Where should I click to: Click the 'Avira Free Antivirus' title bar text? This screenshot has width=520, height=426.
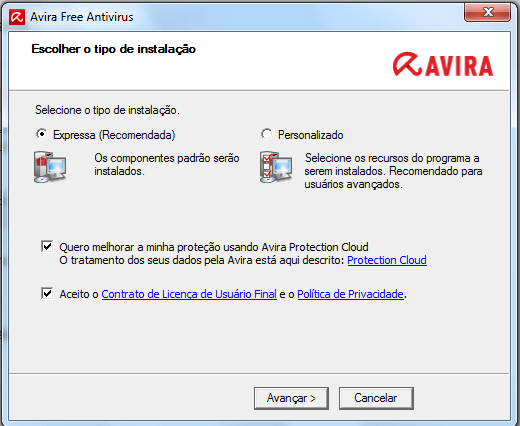click(82, 17)
